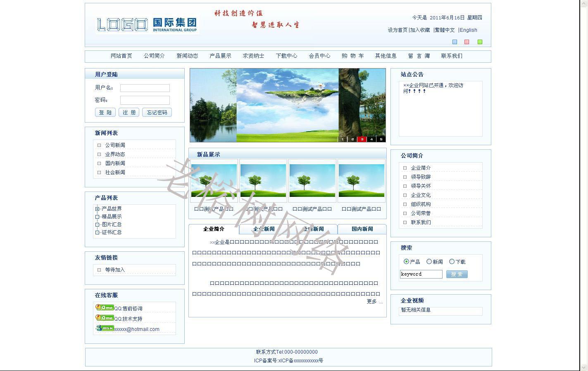Show banner slide 1
This screenshot has width=588, height=371.
[343, 139]
